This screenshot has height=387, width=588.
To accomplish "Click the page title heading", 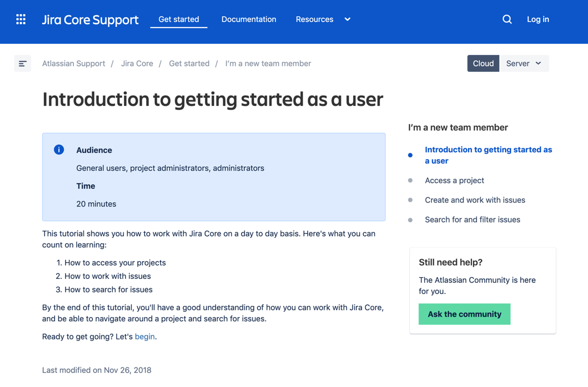I will (x=212, y=100).
